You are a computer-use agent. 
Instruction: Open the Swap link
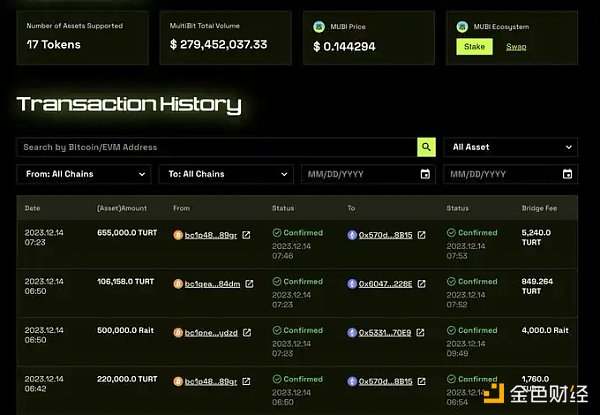[516, 47]
